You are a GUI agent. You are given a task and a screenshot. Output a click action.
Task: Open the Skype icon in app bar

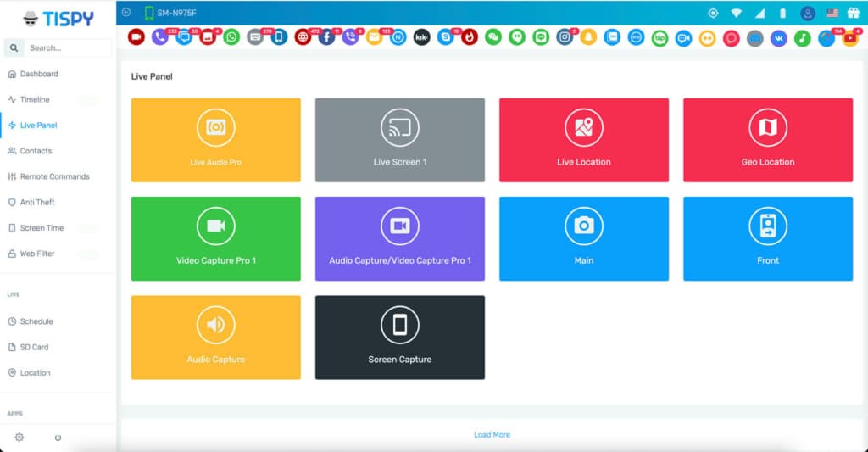click(445, 37)
